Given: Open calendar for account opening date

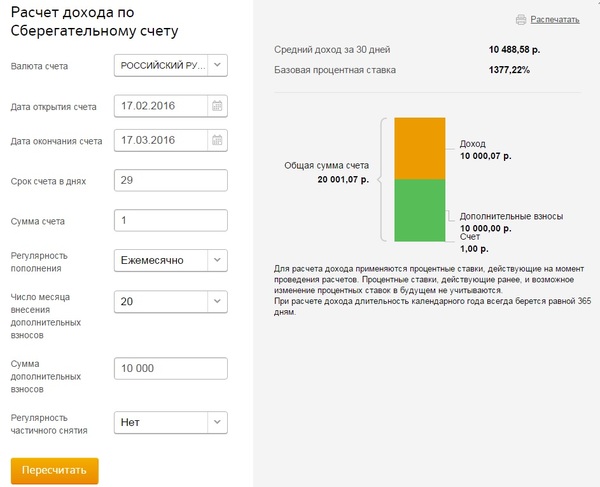Looking at the screenshot, I should 218,104.
